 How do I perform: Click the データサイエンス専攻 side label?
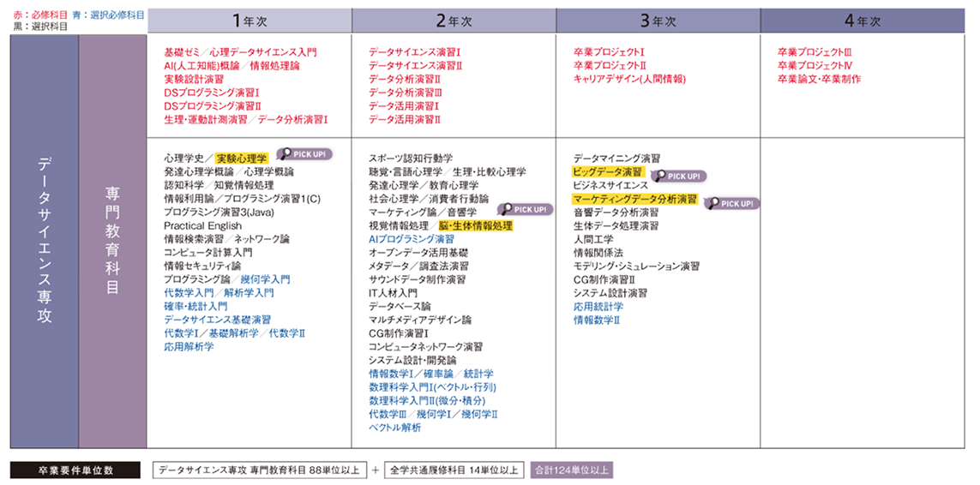(45, 241)
